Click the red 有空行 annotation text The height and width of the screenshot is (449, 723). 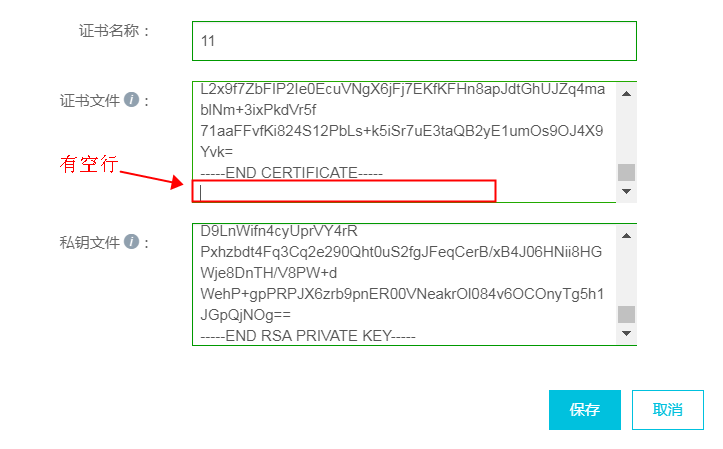pos(89,164)
